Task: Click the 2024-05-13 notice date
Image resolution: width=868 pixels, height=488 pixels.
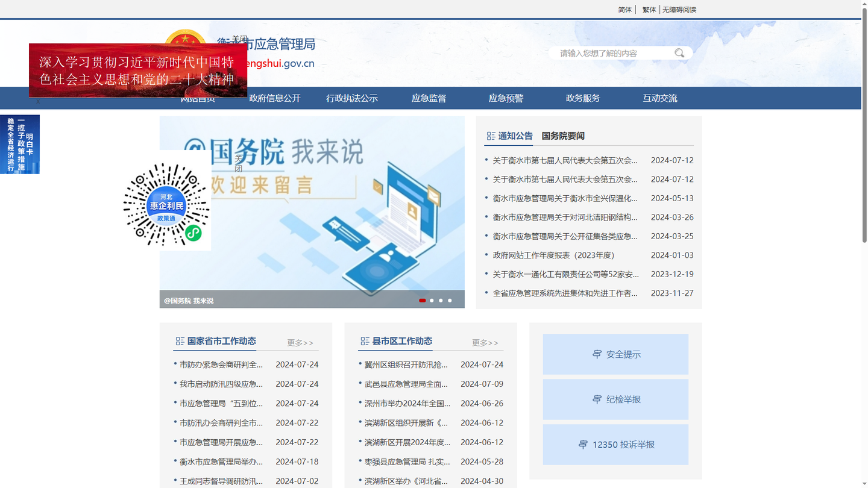Action: pos(672,198)
